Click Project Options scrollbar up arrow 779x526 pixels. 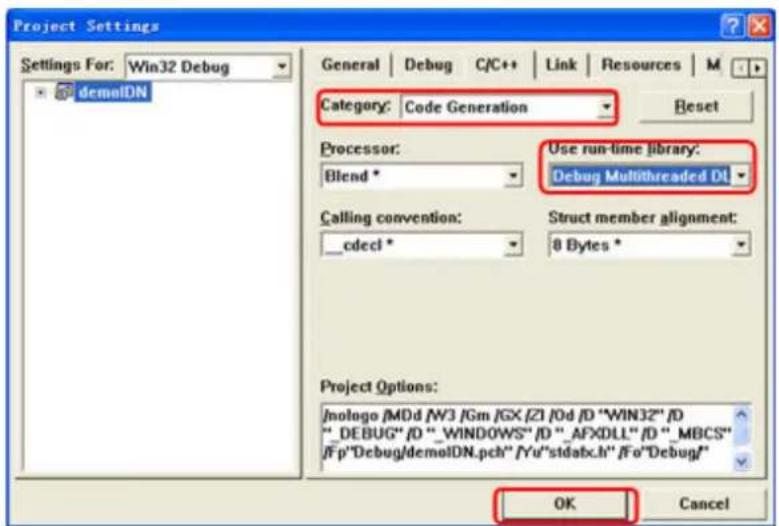tap(741, 414)
